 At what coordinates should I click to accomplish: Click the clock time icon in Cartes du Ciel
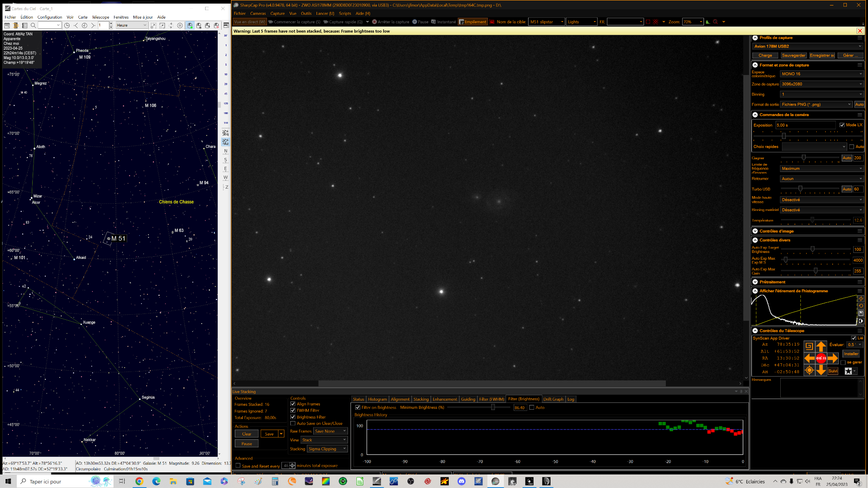67,25
